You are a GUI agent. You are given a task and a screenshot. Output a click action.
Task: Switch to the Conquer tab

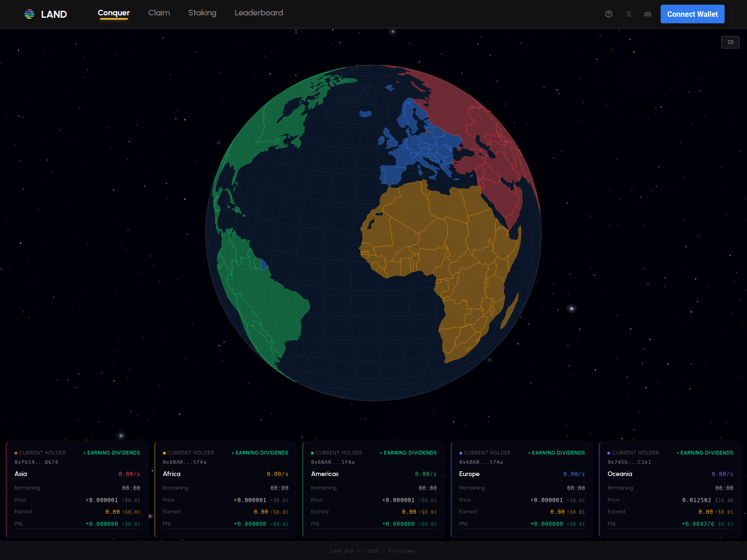coord(114,13)
